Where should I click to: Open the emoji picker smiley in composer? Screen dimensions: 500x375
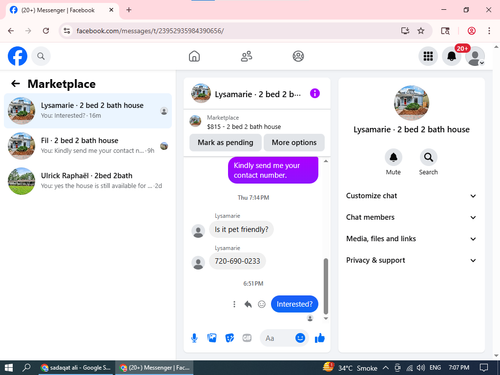pos(300,338)
